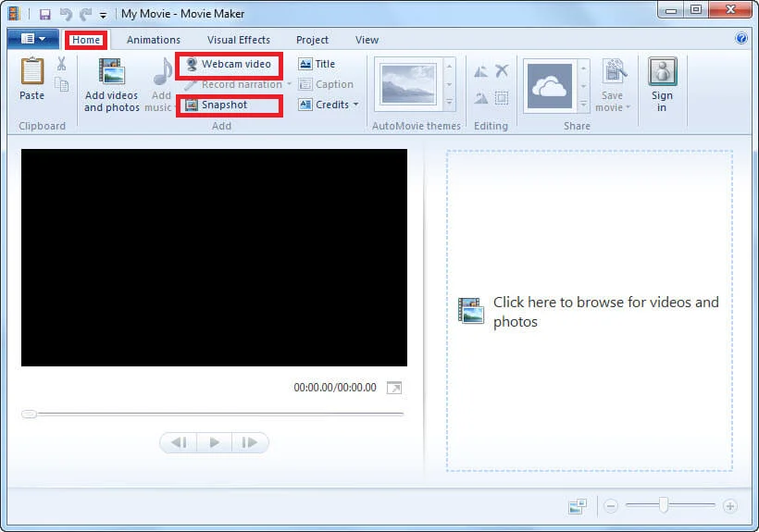The image size is (759, 532).
Task: Click the Previous frame button
Action: tap(179, 442)
